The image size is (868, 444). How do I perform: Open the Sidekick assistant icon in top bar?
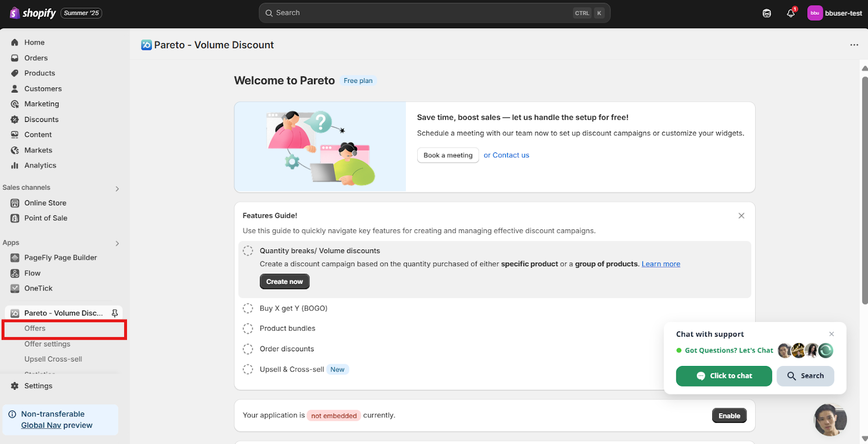(767, 13)
